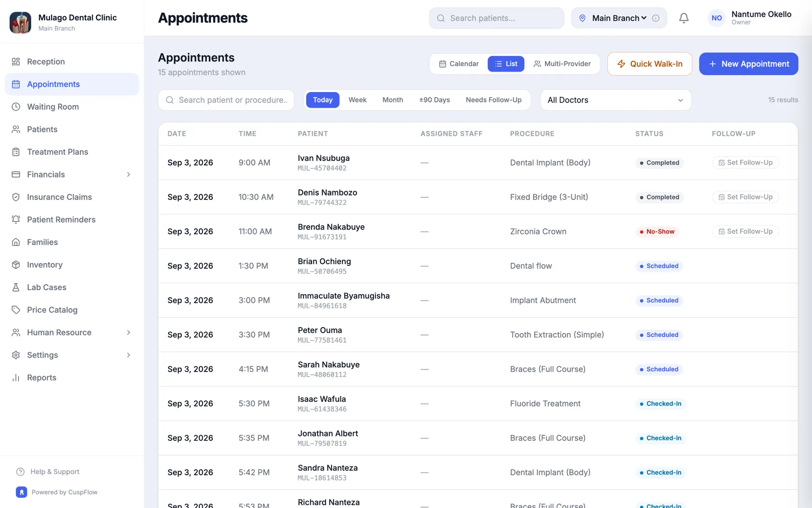Open Inventory in sidebar
Screen dimensions: 812x508
[x=72, y=265]
